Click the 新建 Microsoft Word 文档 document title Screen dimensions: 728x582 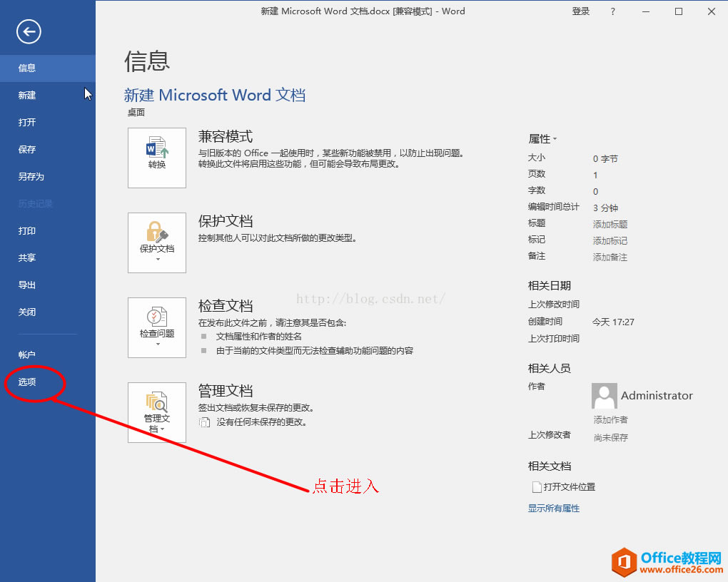(215, 95)
